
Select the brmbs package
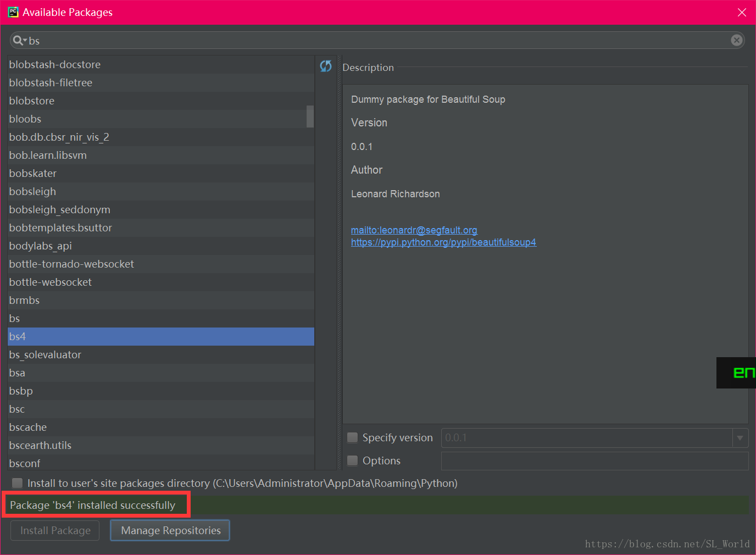(161, 300)
